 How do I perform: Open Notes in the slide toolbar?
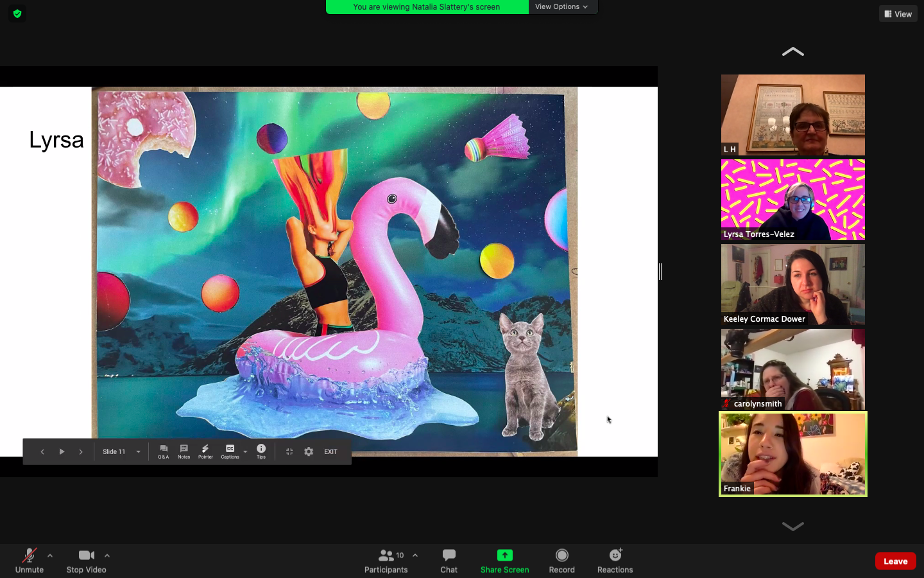pyautogui.click(x=184, y=451)
